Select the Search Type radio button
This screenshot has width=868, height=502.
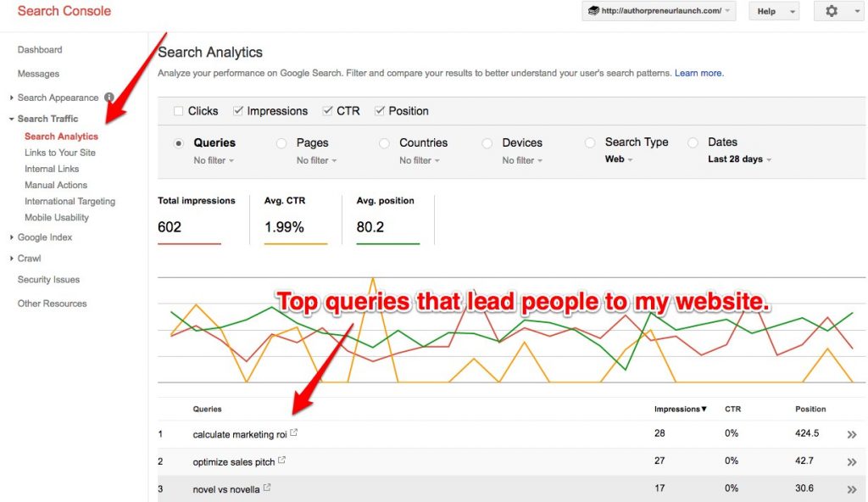point(590,142)
